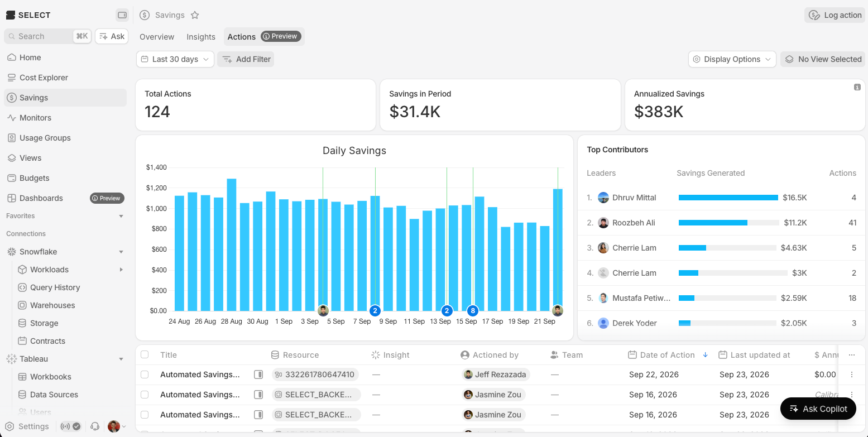Click the Ask button beside search

coord(112,36)
